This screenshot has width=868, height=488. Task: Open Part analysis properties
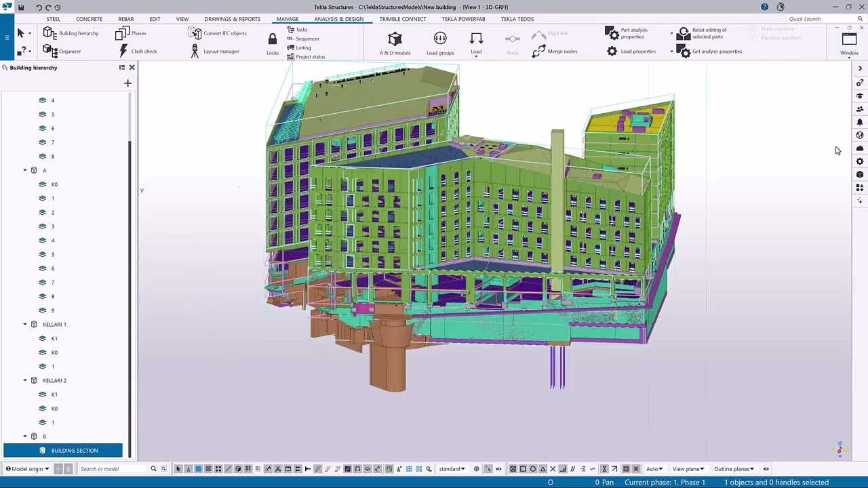[627, 33]
